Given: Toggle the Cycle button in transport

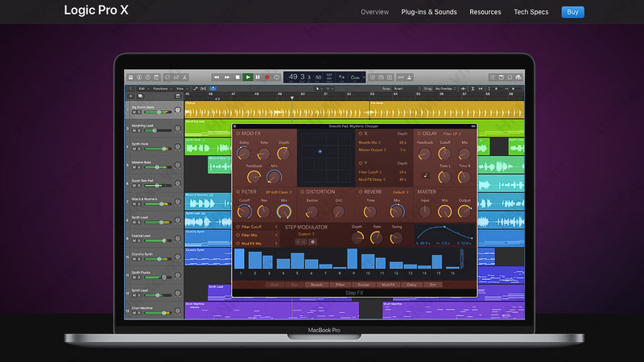Looking at the screenshot, I should tap(277, 77).
